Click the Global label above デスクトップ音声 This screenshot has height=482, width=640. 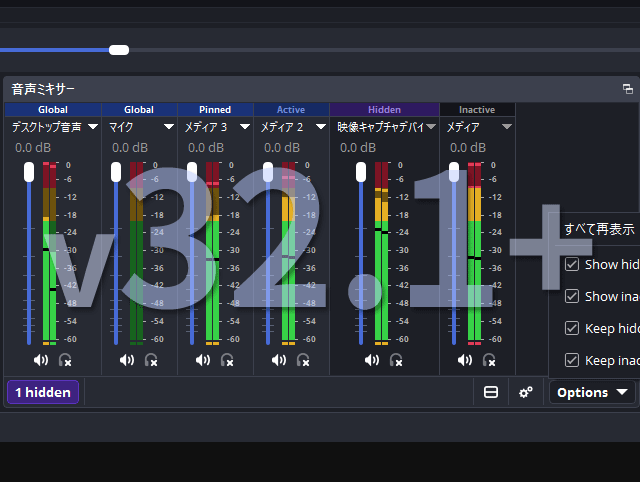[x=53, y=109]
